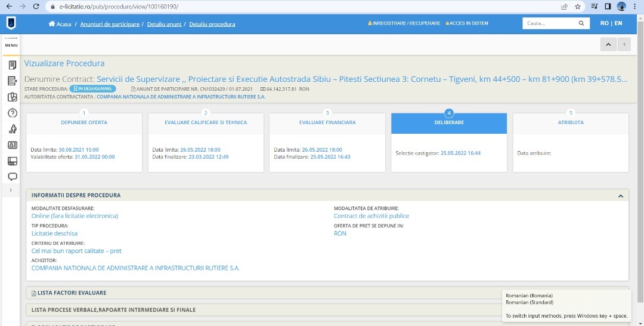The image size is (644, 326).
Task: Click ACCES IN SISTEM login link
Action: (x=467, y=23)
